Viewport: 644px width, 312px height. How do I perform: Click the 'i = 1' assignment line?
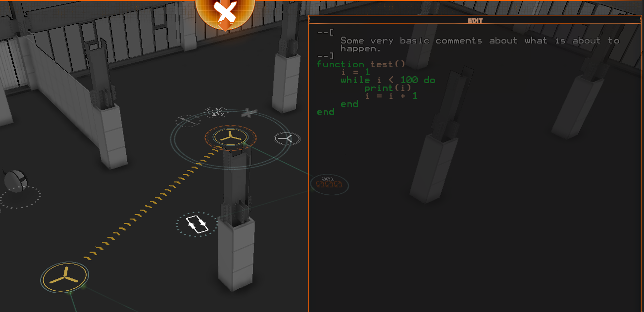coord(355,72)
